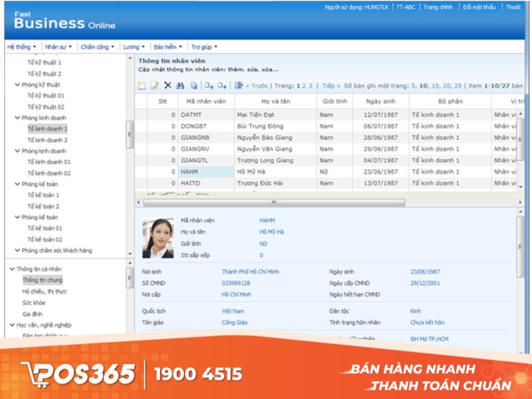
Task: Expand the Phòng chăm sóc khách hàng node
Action: click(19, 250)
